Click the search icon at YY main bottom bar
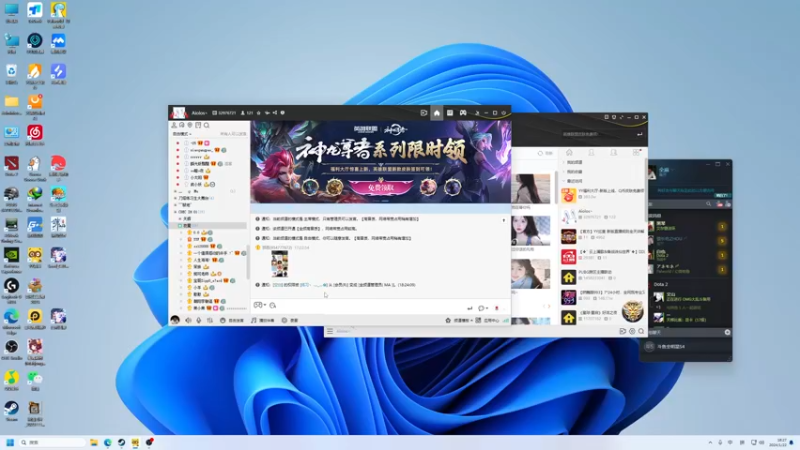The height and width of the screenshot is (450, 800). (641, 331)
